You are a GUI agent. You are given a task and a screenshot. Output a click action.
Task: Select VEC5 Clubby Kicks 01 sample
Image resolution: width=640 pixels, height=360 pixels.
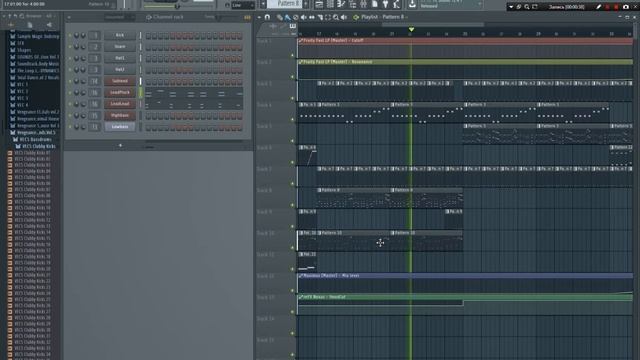32,153
